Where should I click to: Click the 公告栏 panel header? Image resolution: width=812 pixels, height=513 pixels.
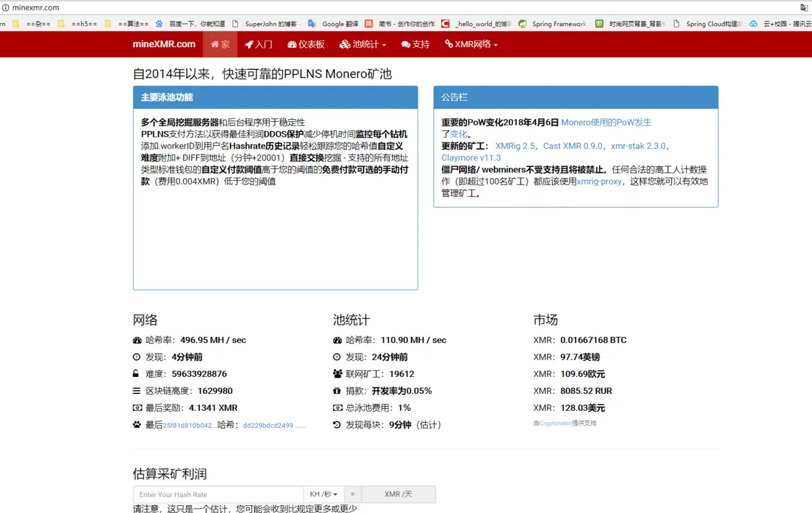pos(576,97)
